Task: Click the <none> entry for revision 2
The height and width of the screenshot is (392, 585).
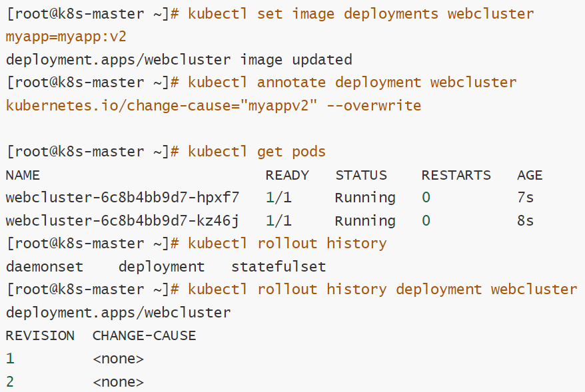Action: pos(119,382)
